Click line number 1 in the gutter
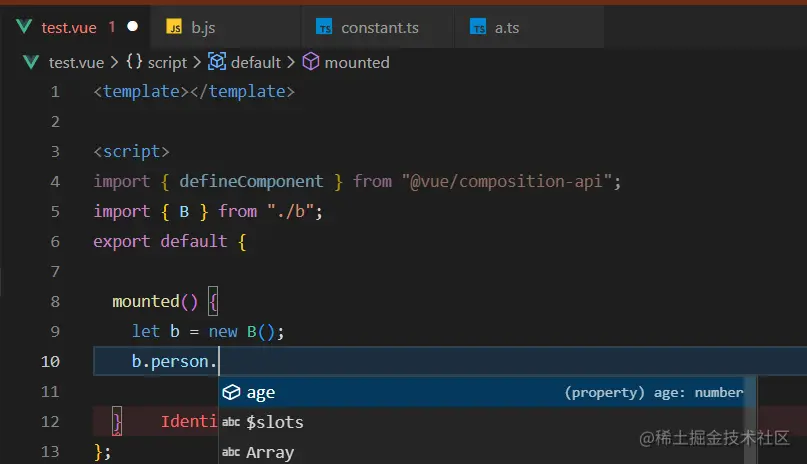This screenshot has width=807, height=464. coord(55,92)
